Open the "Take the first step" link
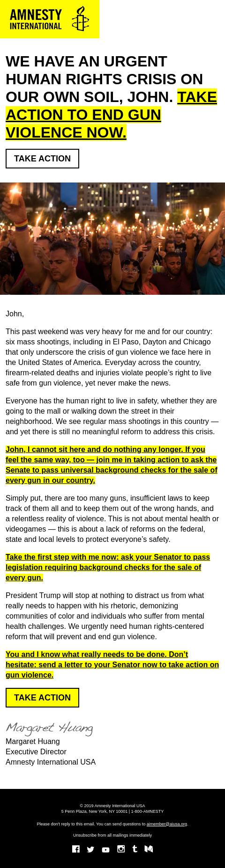Screen dimensions: 225x868 [x=108, y=567]
